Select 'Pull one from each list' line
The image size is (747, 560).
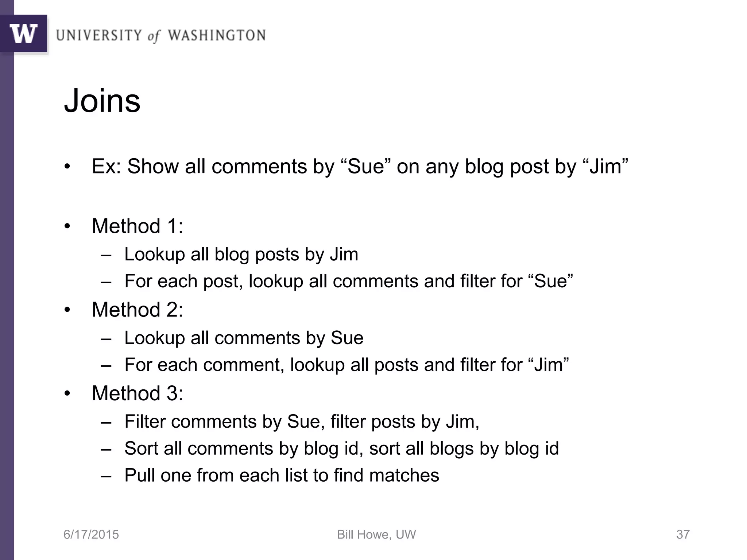[x=282, y=475]
